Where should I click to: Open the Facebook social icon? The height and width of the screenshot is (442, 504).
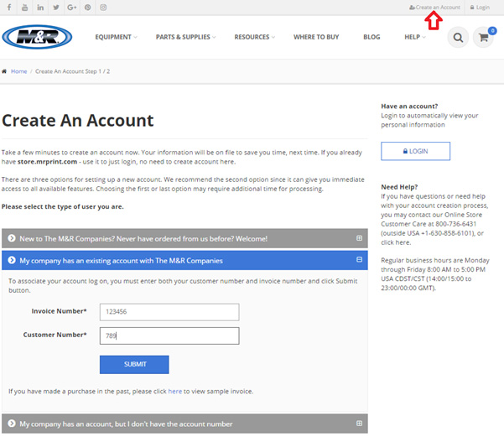tap(9, 7)
